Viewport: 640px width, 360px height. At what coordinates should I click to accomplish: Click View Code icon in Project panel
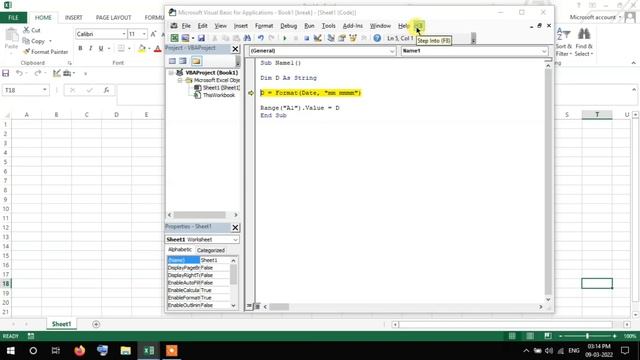pos(172,61)
